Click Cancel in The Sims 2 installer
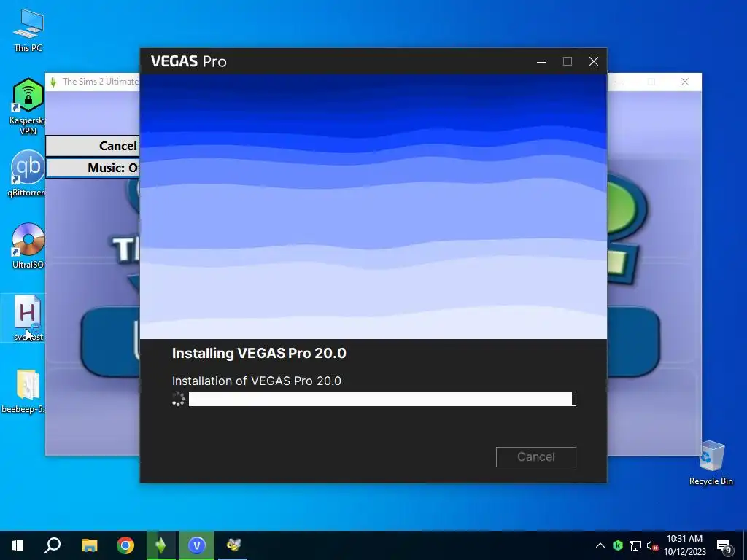 93,146
